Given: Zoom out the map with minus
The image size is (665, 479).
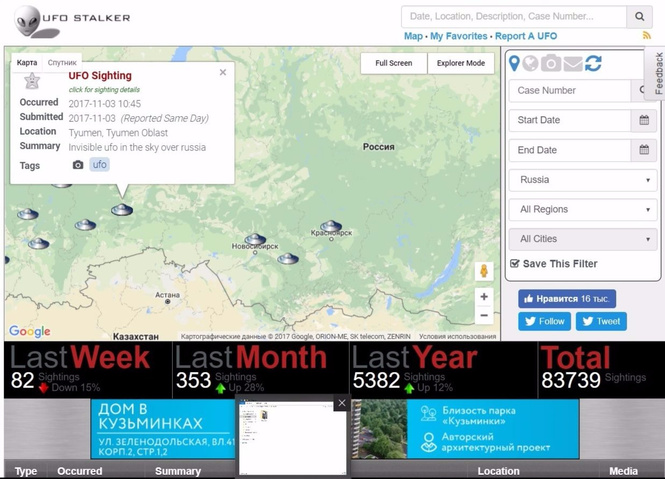Looking at the screenshot, I should [484, 315].
